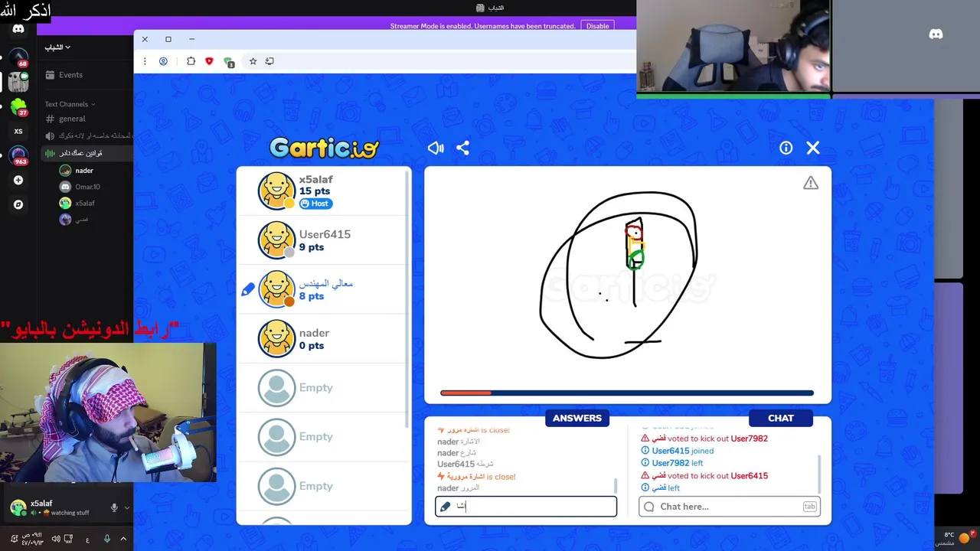Click the red Brave shield icon
The image size is (980, 551).
click(x=209, y=61)
